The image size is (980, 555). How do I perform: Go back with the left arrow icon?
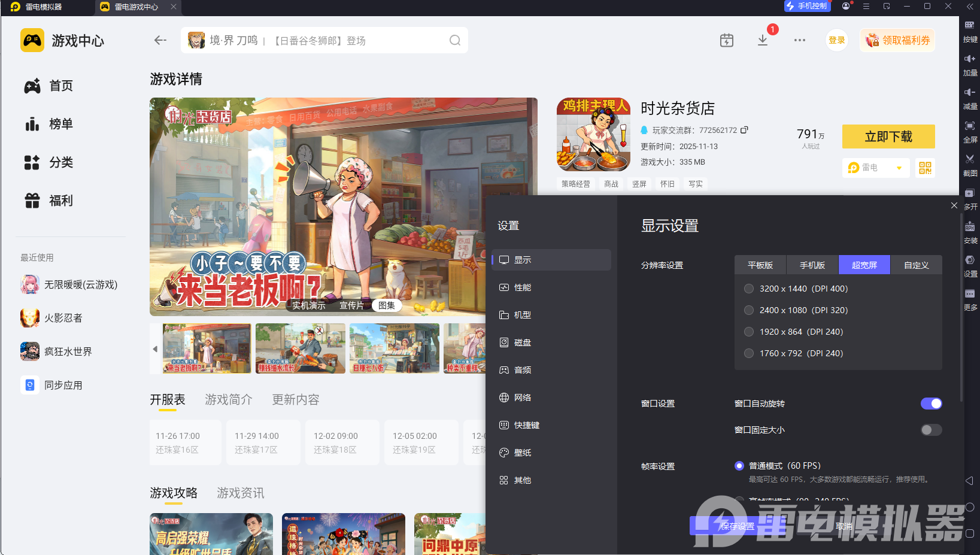(x=160, y=40)
